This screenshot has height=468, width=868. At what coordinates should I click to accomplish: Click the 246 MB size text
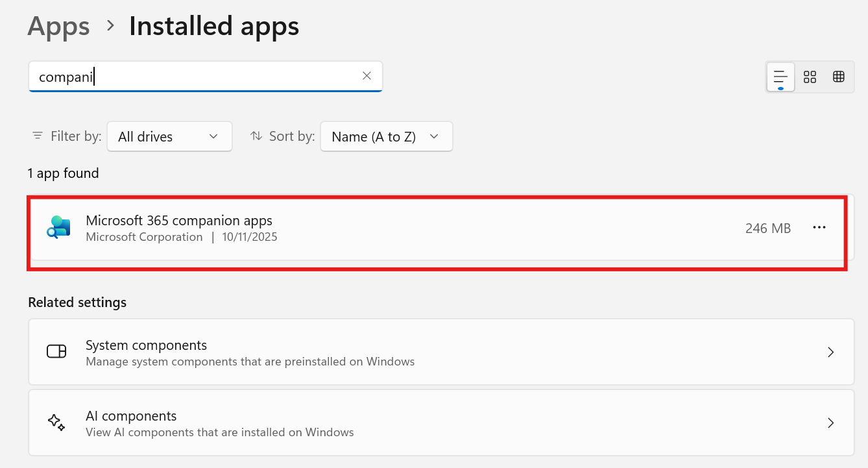pos(768,227)
